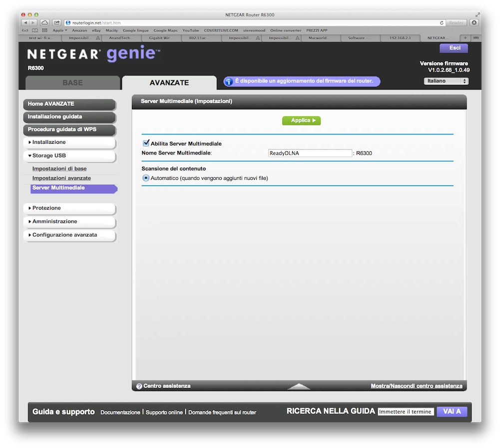The height and width of the screenshot is (448, 500).
Task: Click the Safari back arrow button
Action: coord(25,22)
